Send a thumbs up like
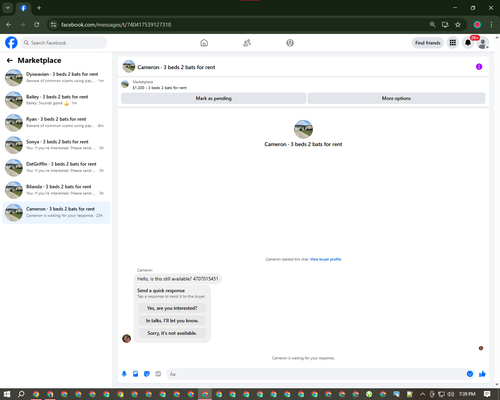Screen dimensions: 500x400 482,374
